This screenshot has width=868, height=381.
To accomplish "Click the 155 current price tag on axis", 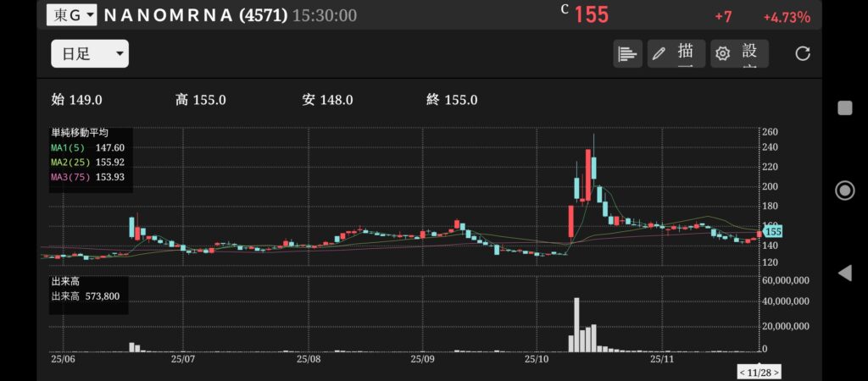I will point(771,231).
